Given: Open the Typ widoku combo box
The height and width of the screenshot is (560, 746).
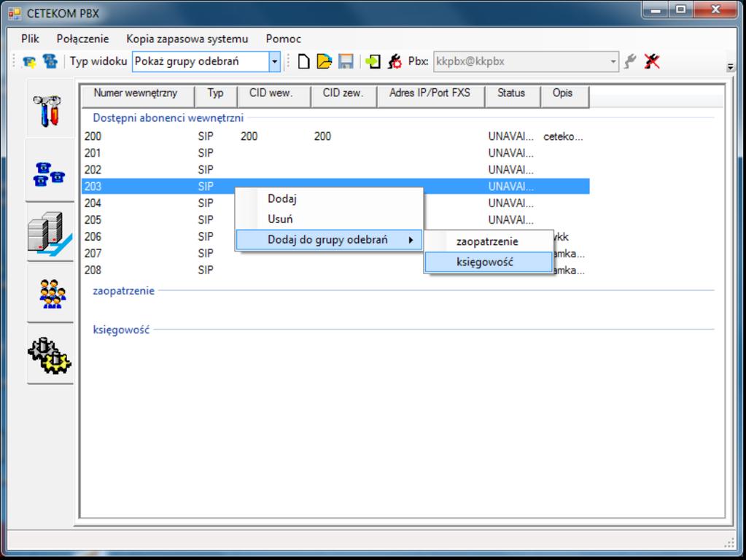Looking at the screenshot, I should [x=206, y=61].
